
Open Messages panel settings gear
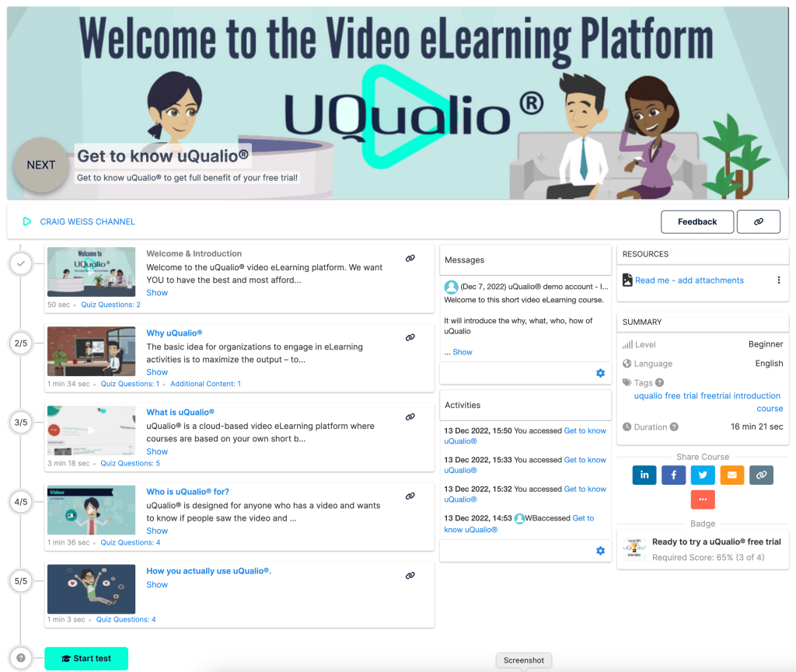(600, 374)
